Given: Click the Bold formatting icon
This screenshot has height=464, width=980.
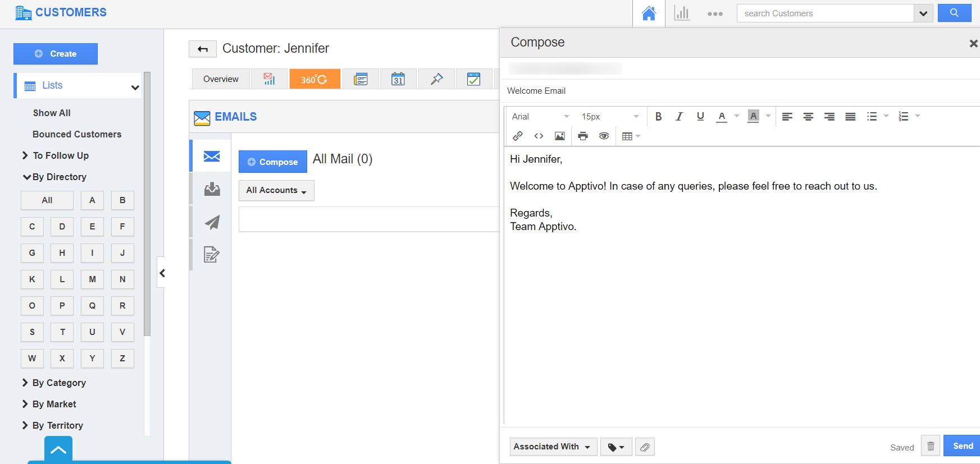Looking at the screenshot, I should [x=658, y=117].
